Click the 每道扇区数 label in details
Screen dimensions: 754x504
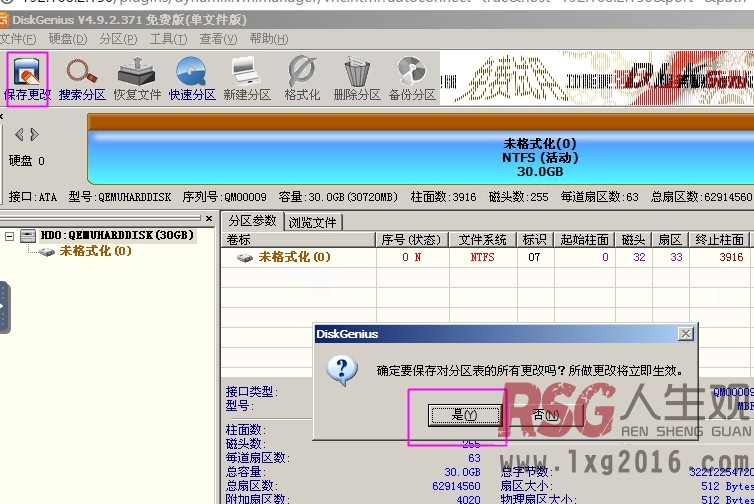click(x=258, y=458)
